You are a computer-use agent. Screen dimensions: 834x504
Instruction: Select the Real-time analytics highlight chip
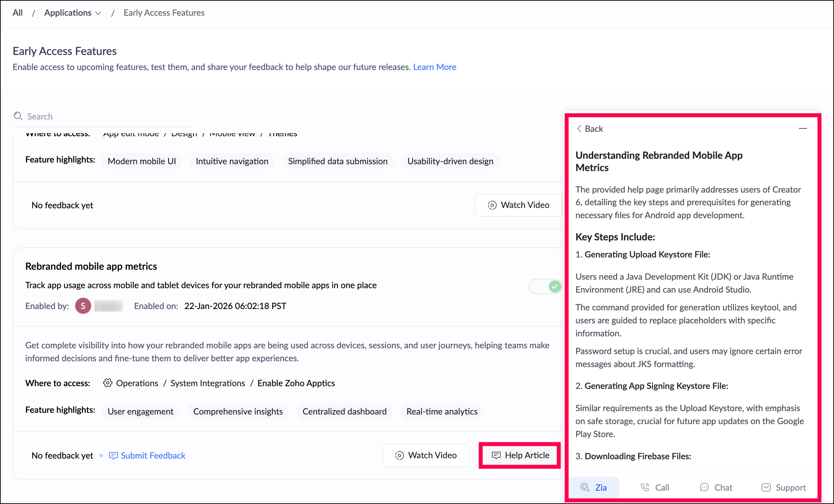click(442, 411)
